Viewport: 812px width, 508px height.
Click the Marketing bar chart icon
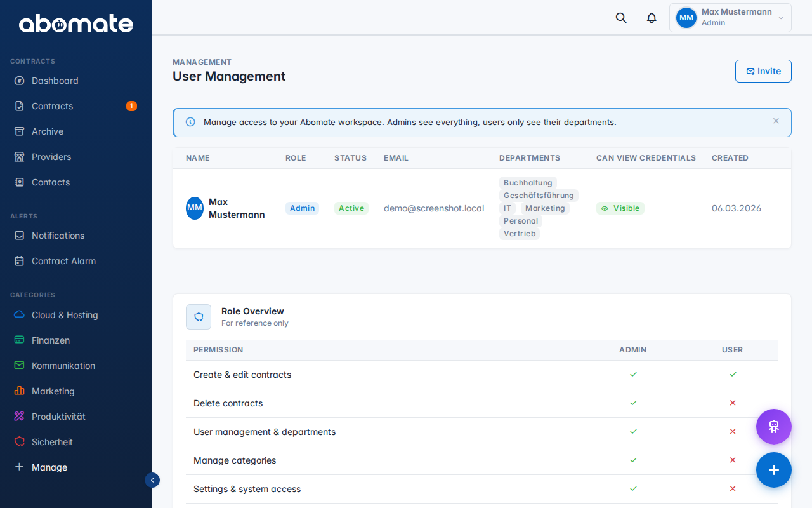tap(20, 391)
